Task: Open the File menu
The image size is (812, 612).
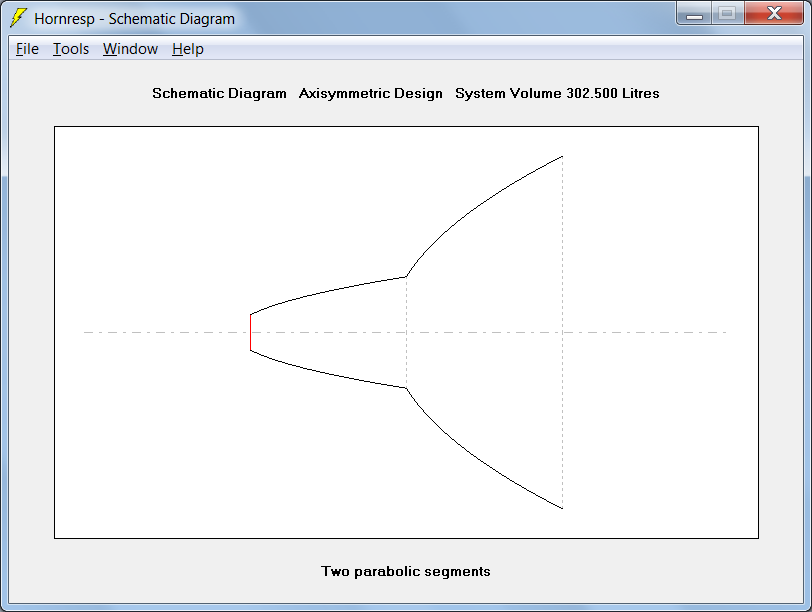Action: 27,49
